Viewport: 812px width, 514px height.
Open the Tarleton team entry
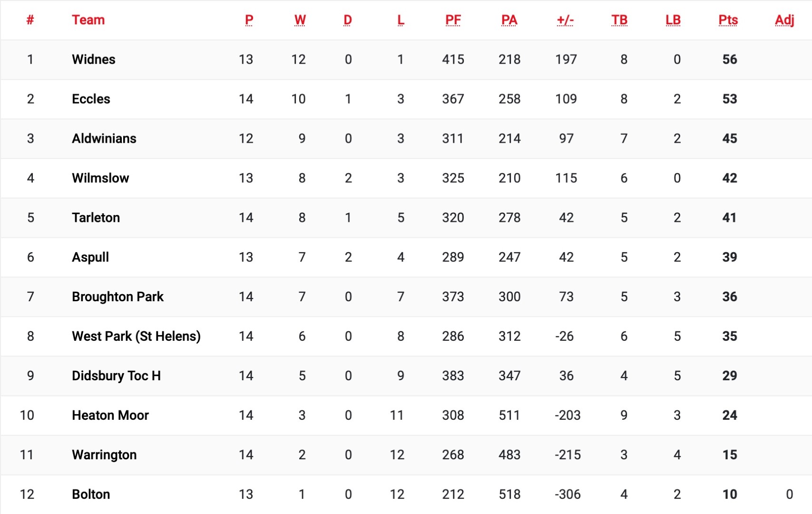tap(96, 217)
